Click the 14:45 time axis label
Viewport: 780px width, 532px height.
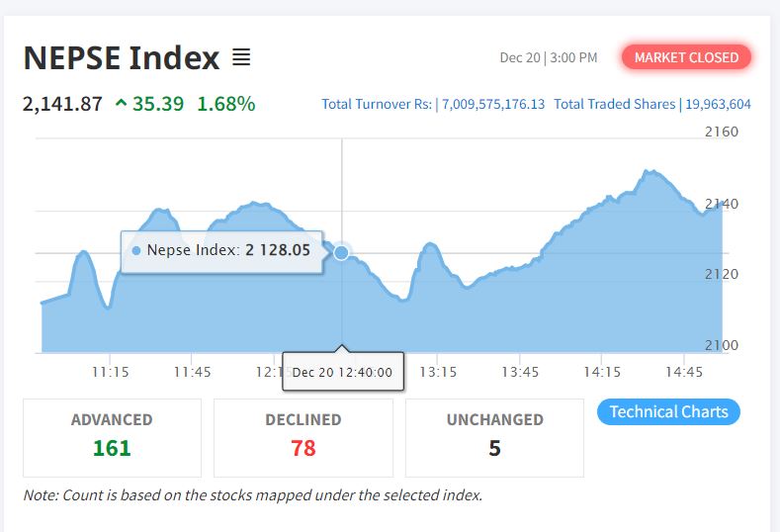click(x=684, y=372)
